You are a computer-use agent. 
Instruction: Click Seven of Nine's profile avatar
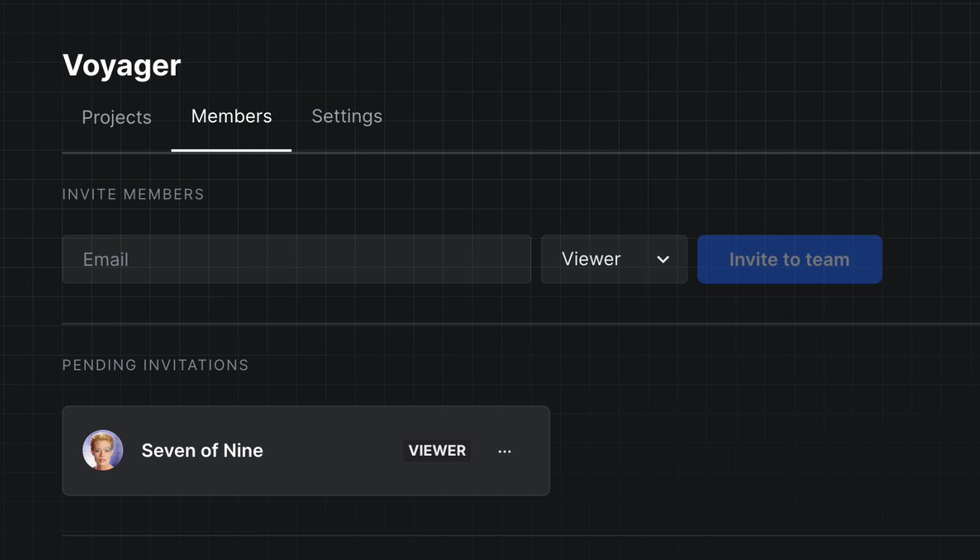[x=103, y=450]
